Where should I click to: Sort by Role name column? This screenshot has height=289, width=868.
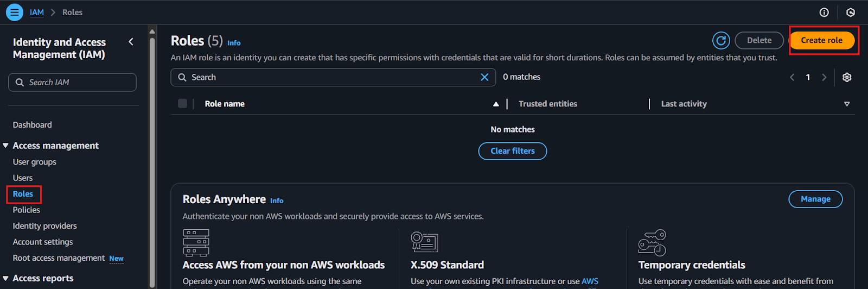coord(225,104)
